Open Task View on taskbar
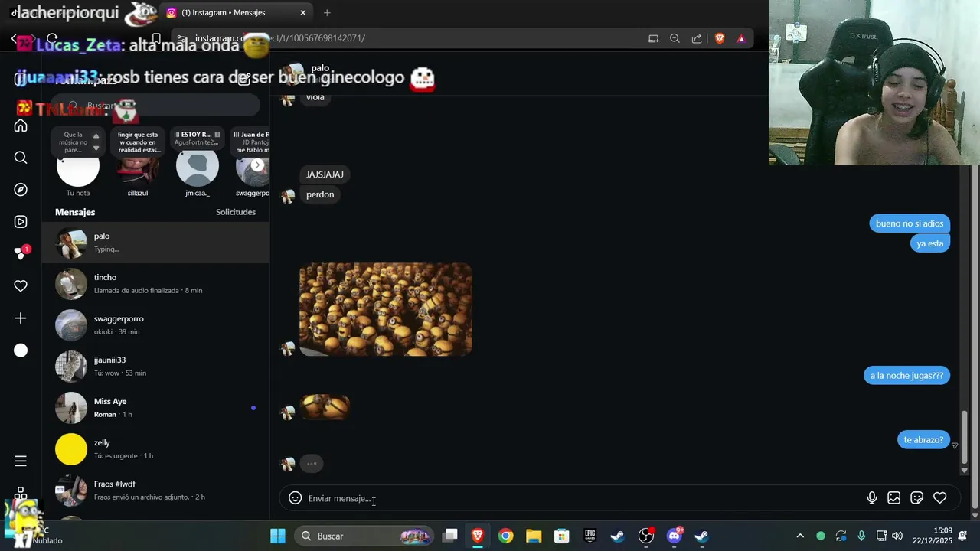The height and width of the screenshot is (551, 980). click(450, 536)
